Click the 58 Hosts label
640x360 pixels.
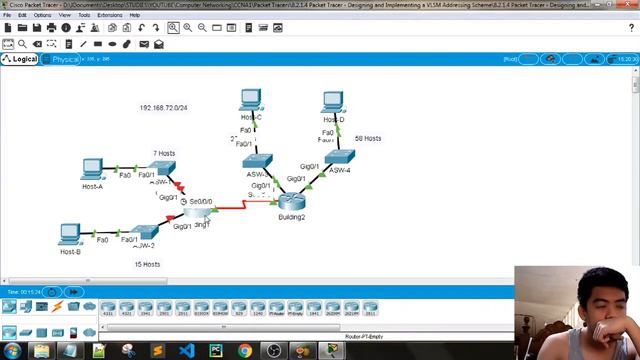tap(368, 138)
